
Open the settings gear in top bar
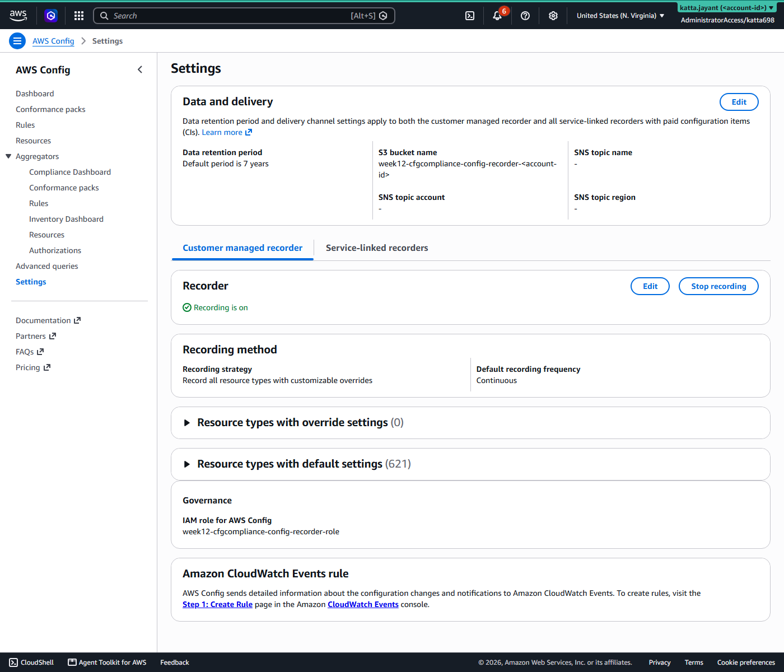[553, 16]
